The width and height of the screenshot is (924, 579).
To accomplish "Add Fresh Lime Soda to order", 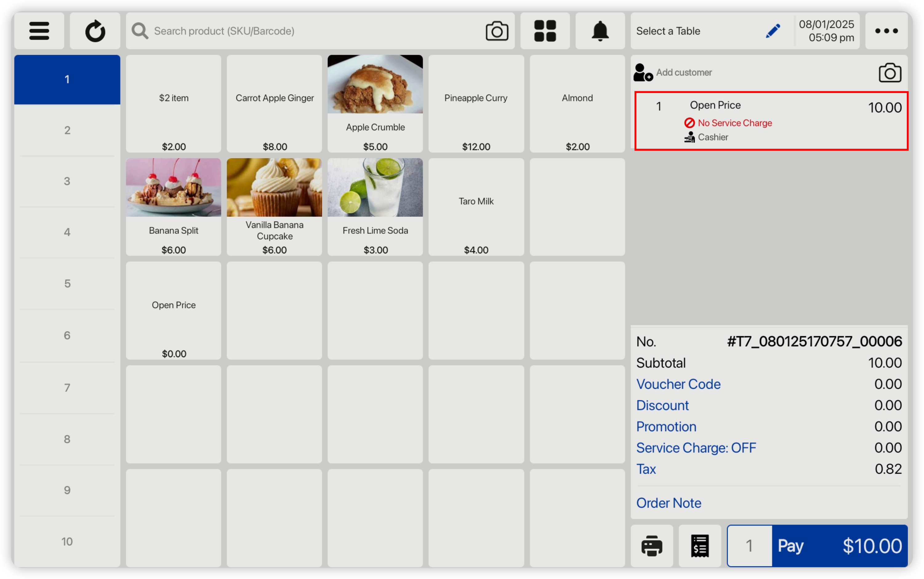I will coord(375,207).
